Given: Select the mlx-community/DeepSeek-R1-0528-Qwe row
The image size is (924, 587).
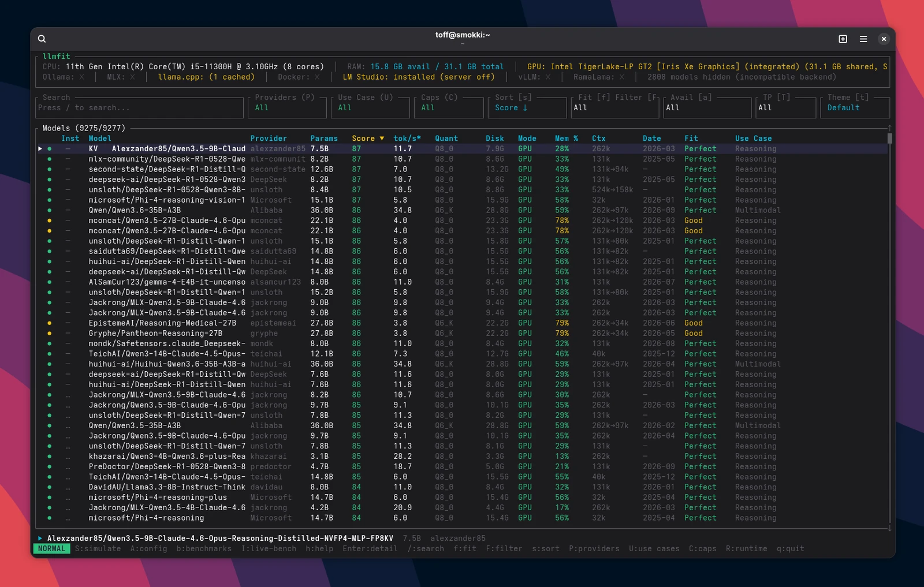Looking at the screenshot, I should [462, 159].
